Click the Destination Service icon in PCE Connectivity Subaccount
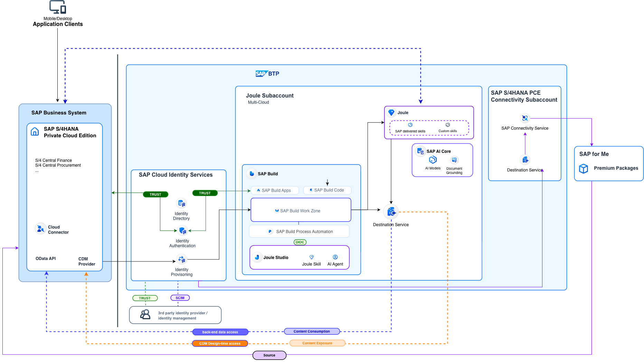 coord(525,160)
